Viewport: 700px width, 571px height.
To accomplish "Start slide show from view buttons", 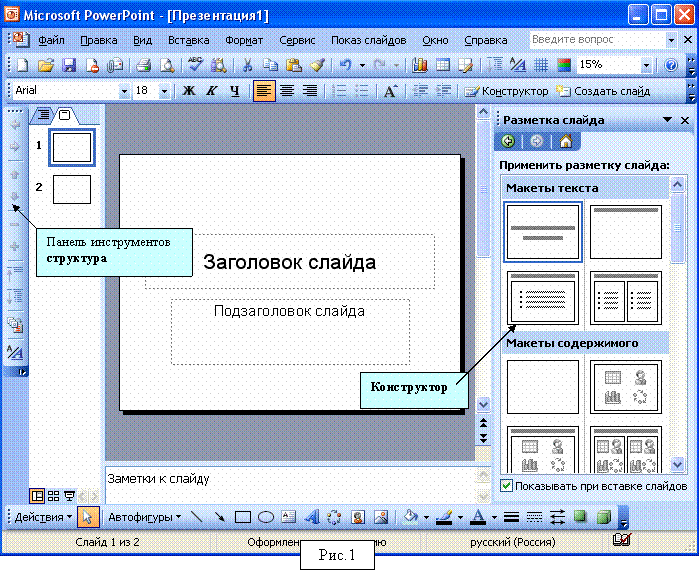I will pyautogui.click(x=69, y=496).
